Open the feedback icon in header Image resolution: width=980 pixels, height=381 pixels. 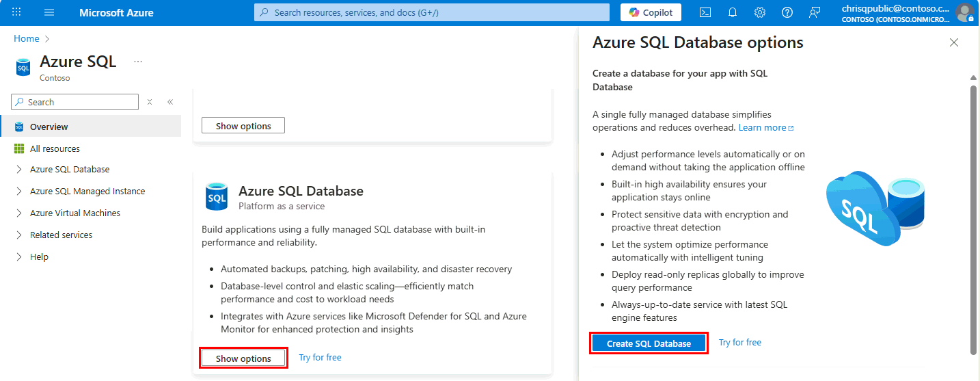[814, 12]
